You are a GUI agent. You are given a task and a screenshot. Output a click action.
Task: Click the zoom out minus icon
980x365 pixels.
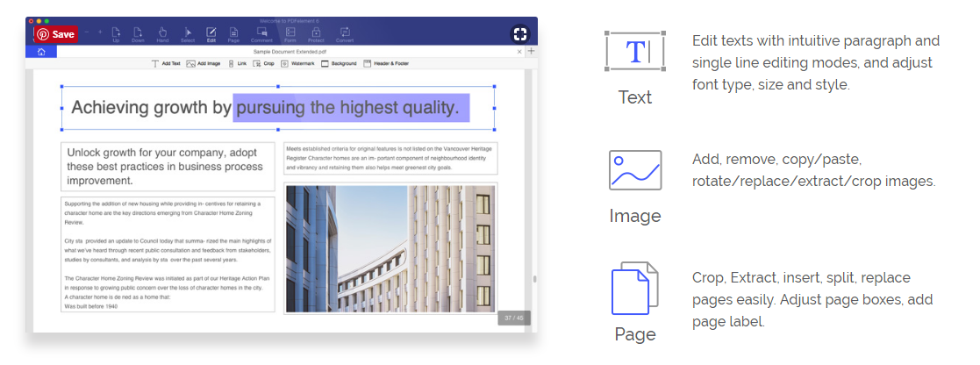click(x=87, y=32)
